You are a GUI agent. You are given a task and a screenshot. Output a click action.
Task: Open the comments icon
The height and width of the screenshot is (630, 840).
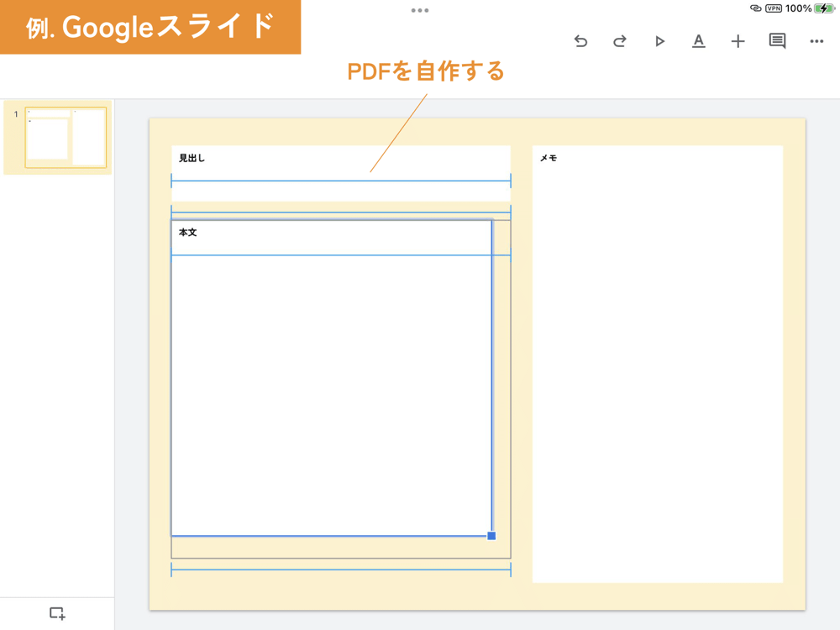[777, 41]
